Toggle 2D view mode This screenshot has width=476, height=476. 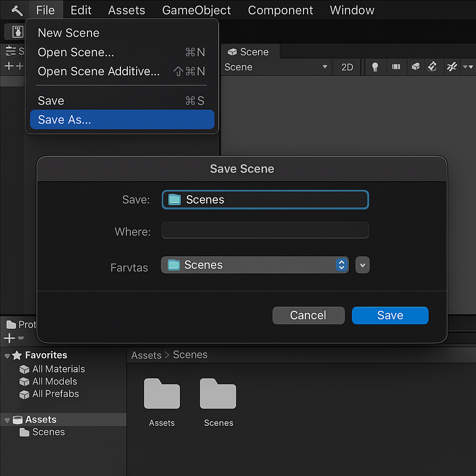(347, 67)
